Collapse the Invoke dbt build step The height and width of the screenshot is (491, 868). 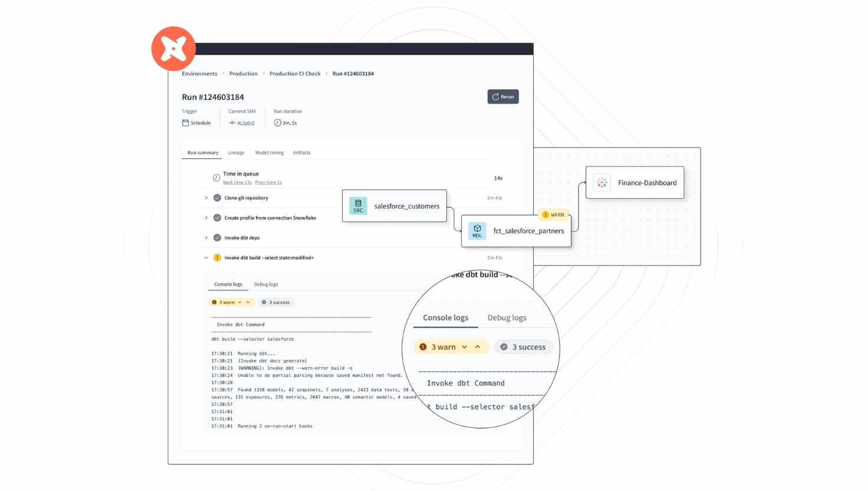click(206, 258)
